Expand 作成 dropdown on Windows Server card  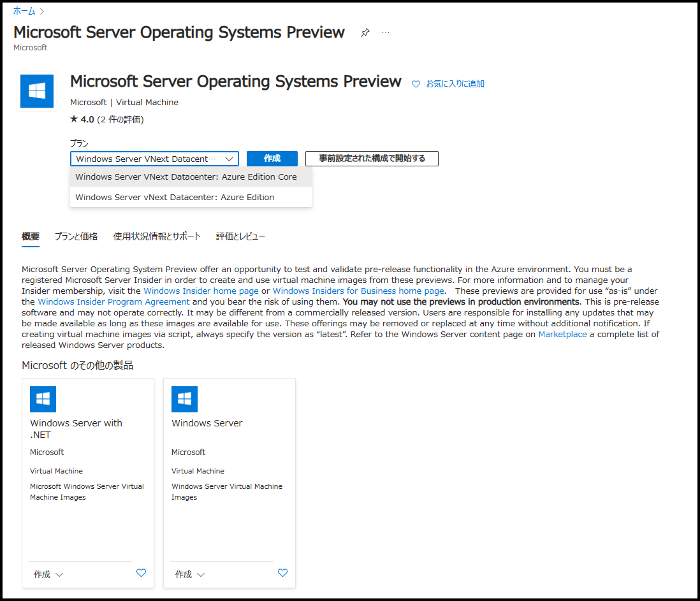[190, 574]
